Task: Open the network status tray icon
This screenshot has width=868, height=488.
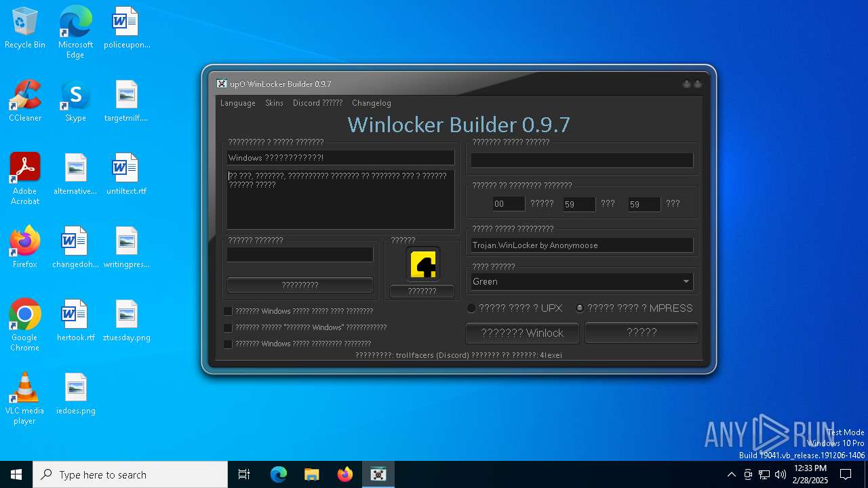Action: click(764, 474)
